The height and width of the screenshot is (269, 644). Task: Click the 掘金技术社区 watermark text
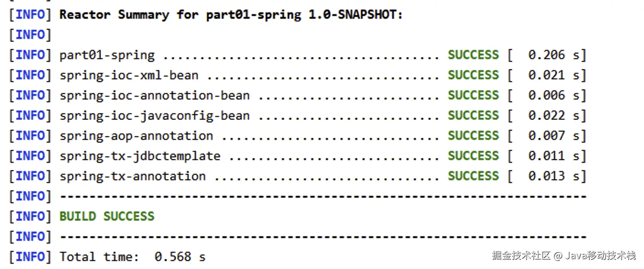pyautogui.click(x=521, y=256)
